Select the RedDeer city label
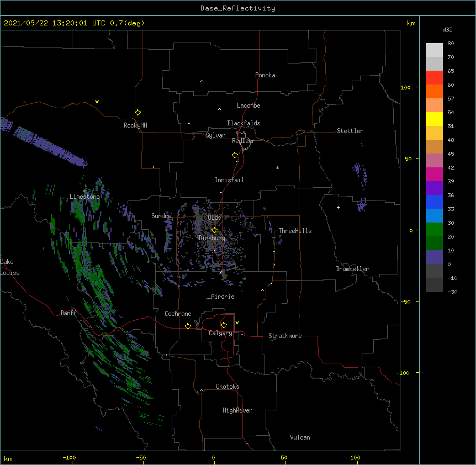Viewport: 476px width, 465px height. click(243, 141)
